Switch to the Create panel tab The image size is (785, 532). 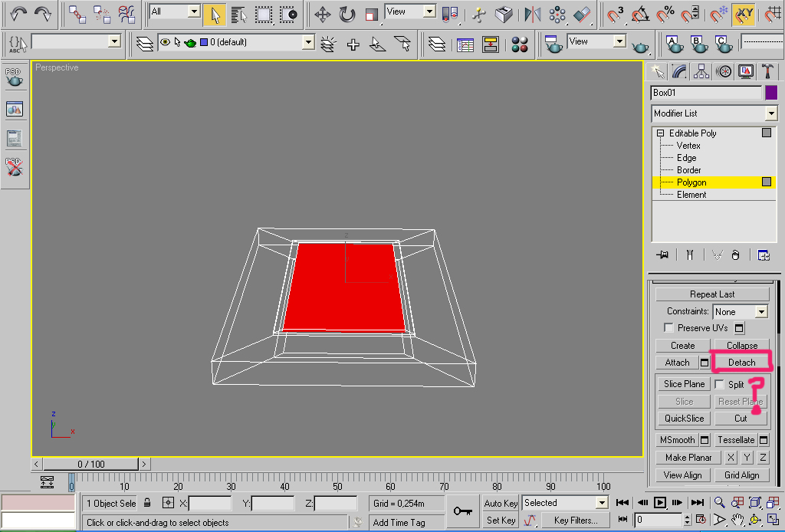pyautogui.click(x=657, y=71)
